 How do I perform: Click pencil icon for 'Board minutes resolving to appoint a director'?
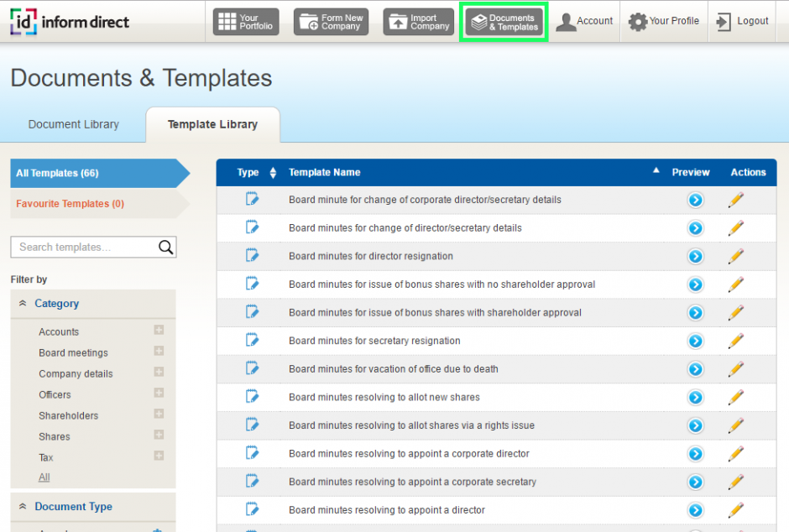click(x=736, y=510)
